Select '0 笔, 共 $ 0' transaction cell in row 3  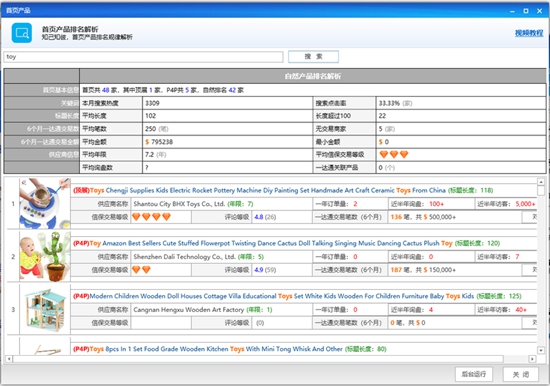pyautogui.click(x=408, y=322)
